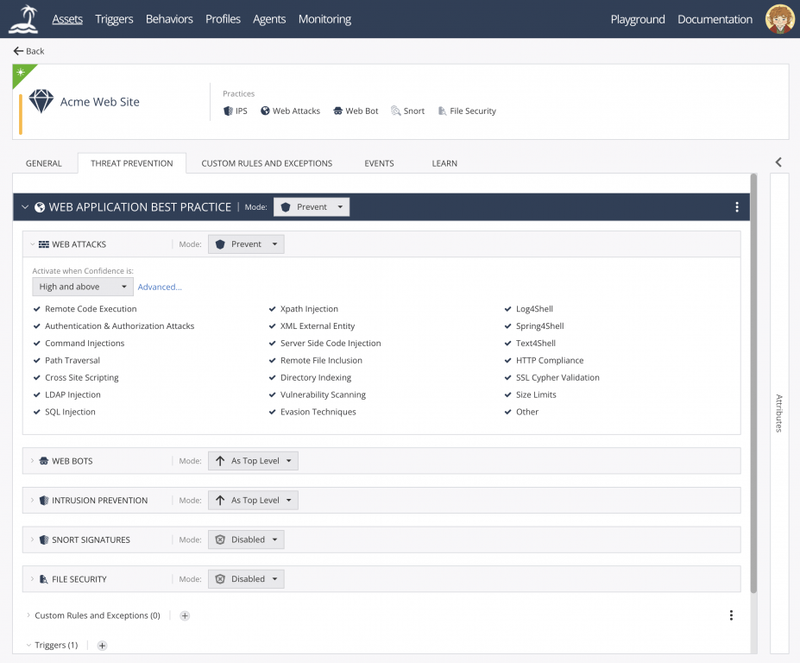This screenshot has height=663, width=800.
Task: Open Web Bots As Top Level dropdown
Action: (253, 461)
